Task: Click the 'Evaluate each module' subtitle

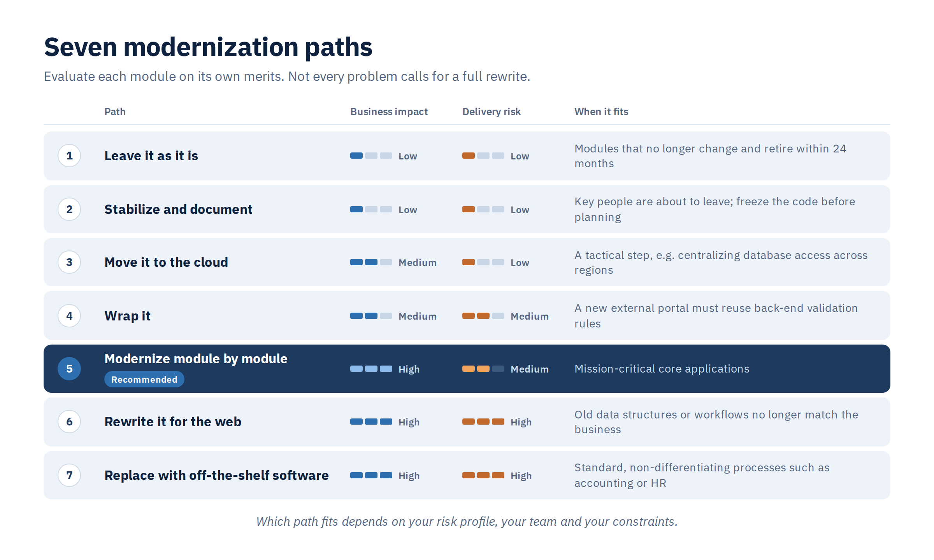Action: [x=287, y=77]
